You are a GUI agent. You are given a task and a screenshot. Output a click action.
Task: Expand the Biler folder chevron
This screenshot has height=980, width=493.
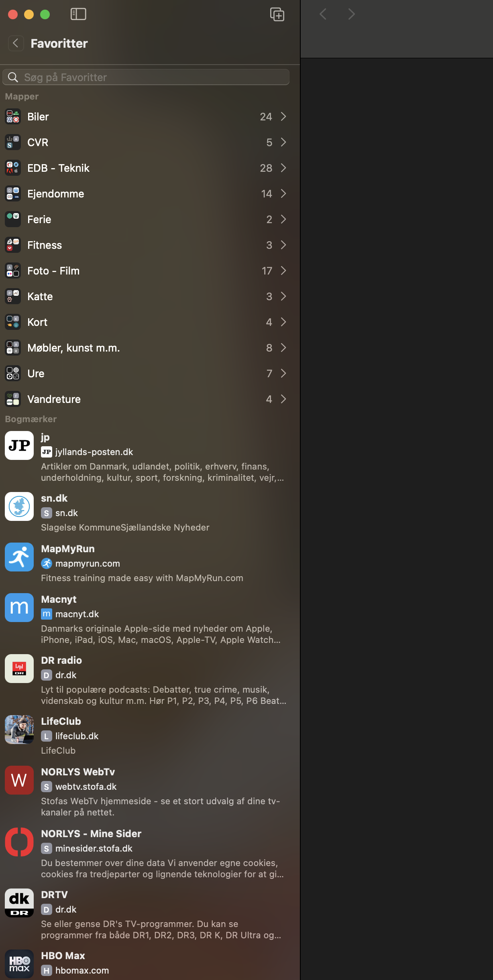pyautogui.click(x=283, y=117)
